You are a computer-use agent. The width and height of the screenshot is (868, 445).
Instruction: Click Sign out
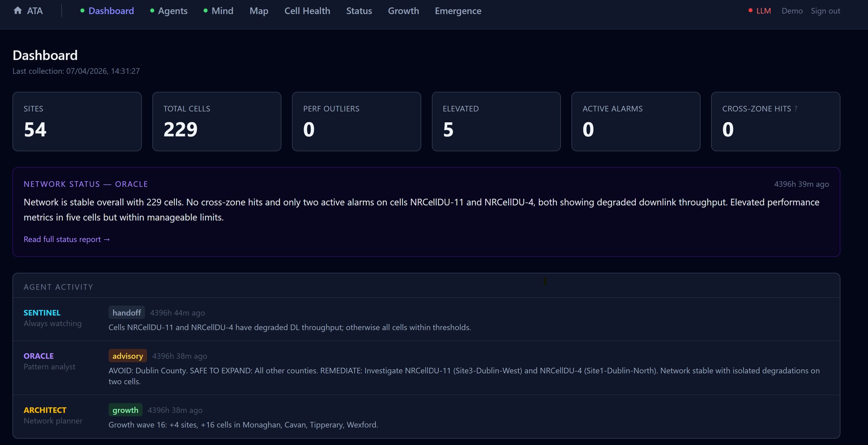(x=825, y=11)
